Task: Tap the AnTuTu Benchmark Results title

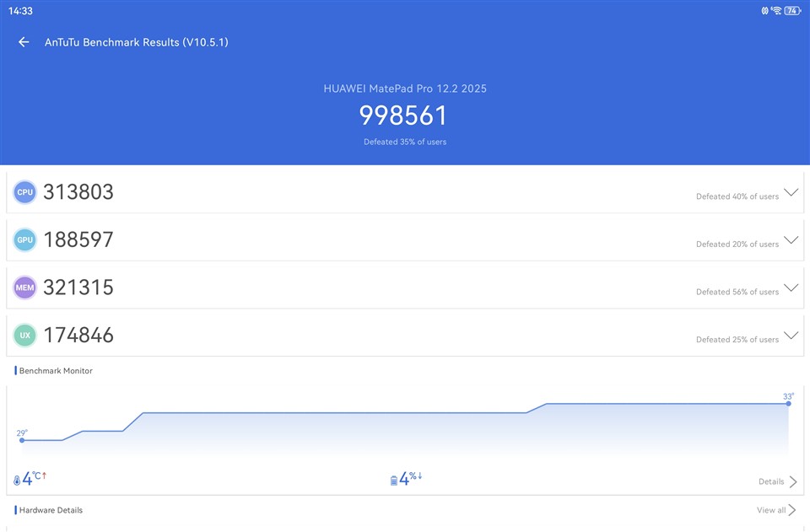Action: (x=137, y=42)
